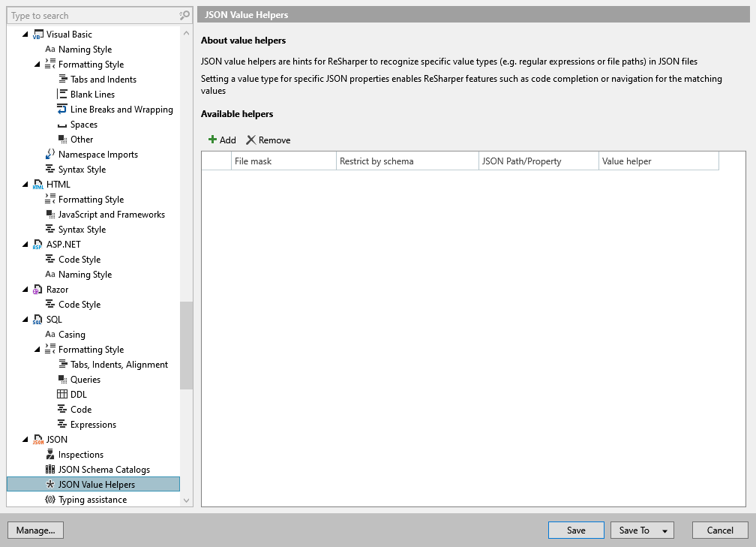Collapse the JSON tree node
Image resolution: width=756 pixels, height=547 pixels.
26,440
